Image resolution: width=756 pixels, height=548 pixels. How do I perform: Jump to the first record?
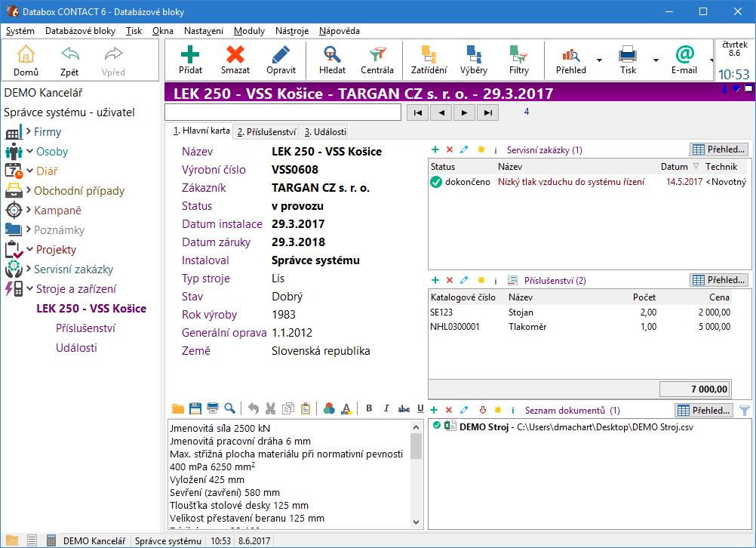click(x=418, y=113)
